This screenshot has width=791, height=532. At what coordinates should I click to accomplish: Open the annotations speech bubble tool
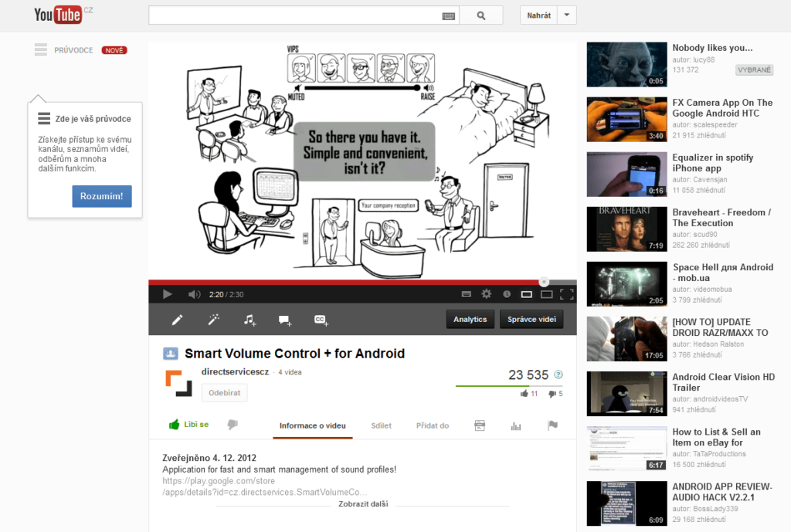click(285, 320)
